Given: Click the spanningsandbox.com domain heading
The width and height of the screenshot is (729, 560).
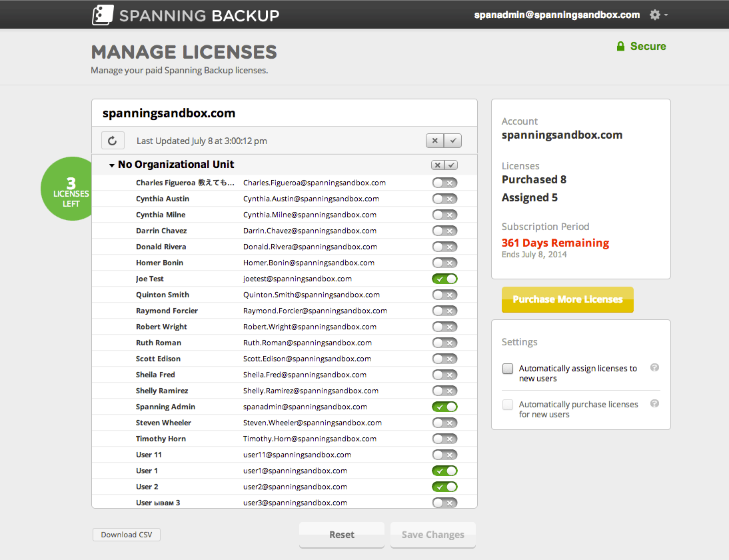Looking at the screenshot, I should point(169,113).
